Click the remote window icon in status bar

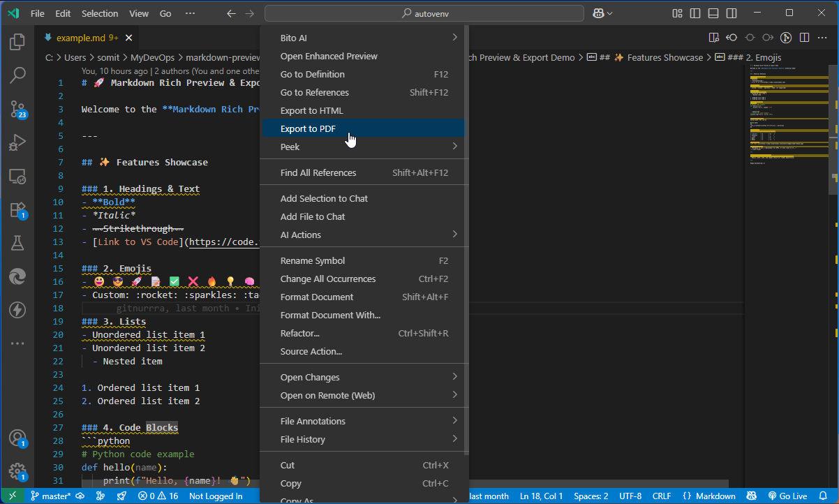(12, 496)
